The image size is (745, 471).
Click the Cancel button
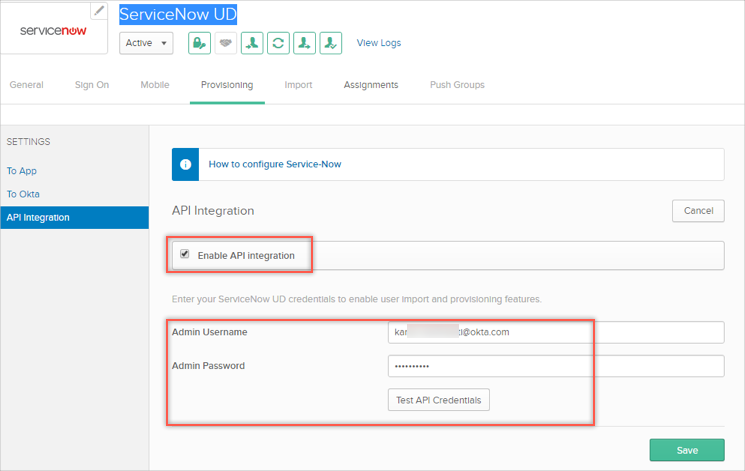tap(698, 211)
